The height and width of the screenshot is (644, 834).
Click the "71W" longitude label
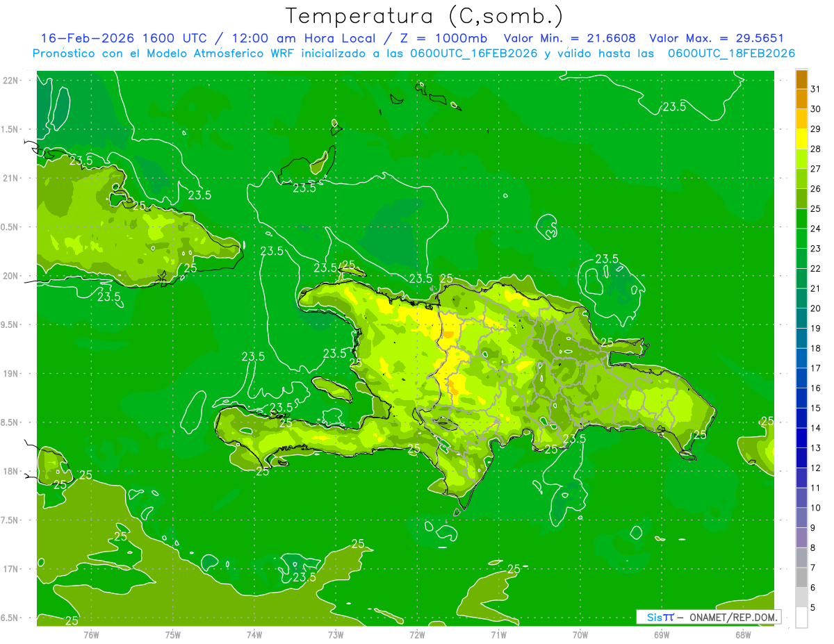498,635
